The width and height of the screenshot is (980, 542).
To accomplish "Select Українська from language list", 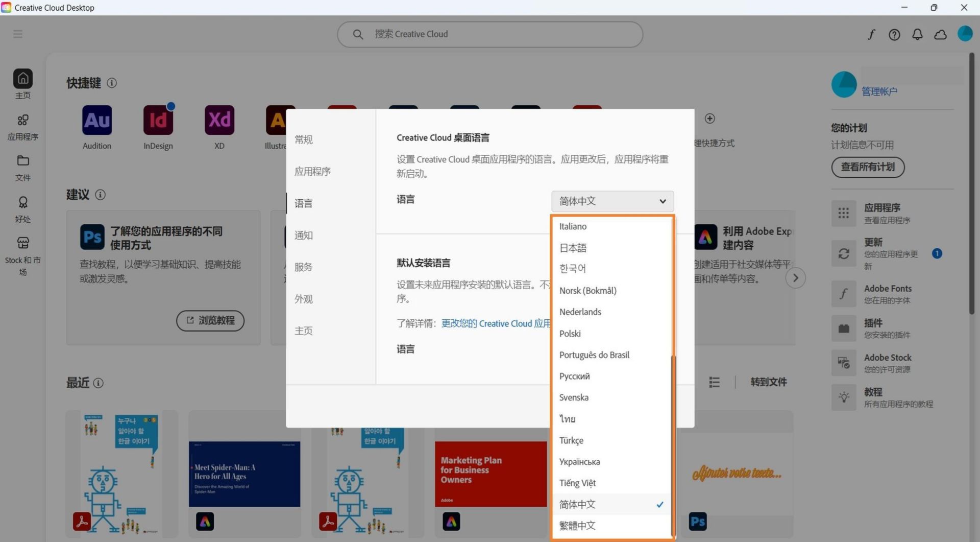I will pyautogui.click(x=611, y=462).
